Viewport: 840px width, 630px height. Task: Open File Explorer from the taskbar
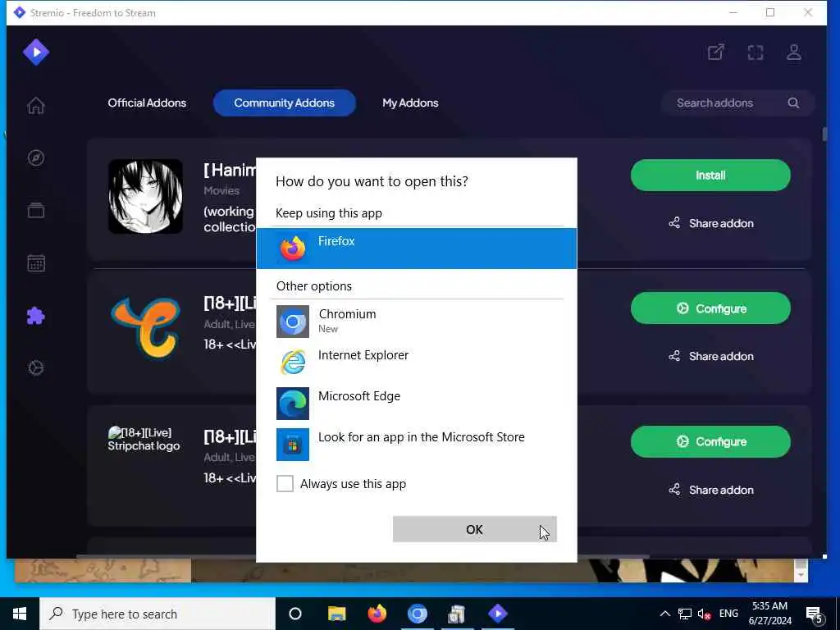[x=337, y=614]
